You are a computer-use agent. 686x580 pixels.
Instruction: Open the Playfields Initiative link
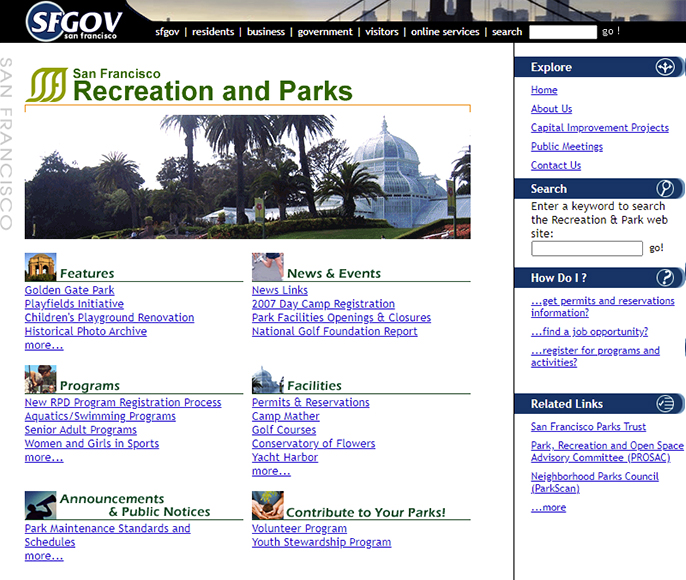click(x=74, y=304)
